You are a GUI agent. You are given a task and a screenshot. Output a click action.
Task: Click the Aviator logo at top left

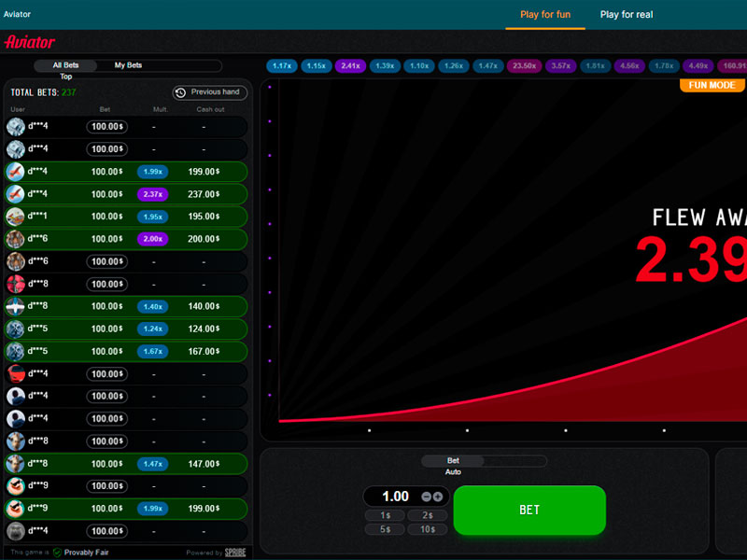(30, 42)
